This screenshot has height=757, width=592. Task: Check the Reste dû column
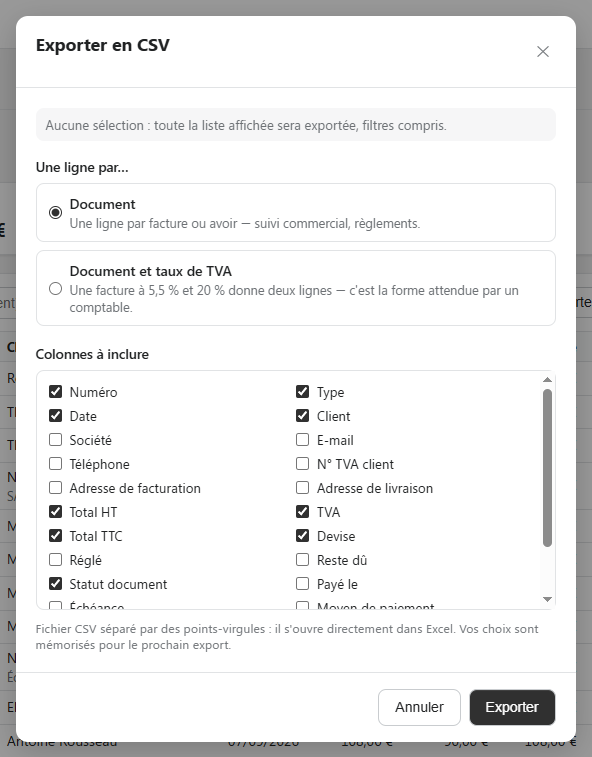pos(302,560)
